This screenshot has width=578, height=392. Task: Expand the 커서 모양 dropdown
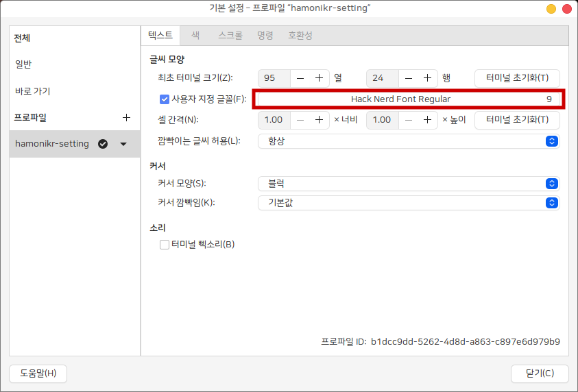(x=409, y=184)
